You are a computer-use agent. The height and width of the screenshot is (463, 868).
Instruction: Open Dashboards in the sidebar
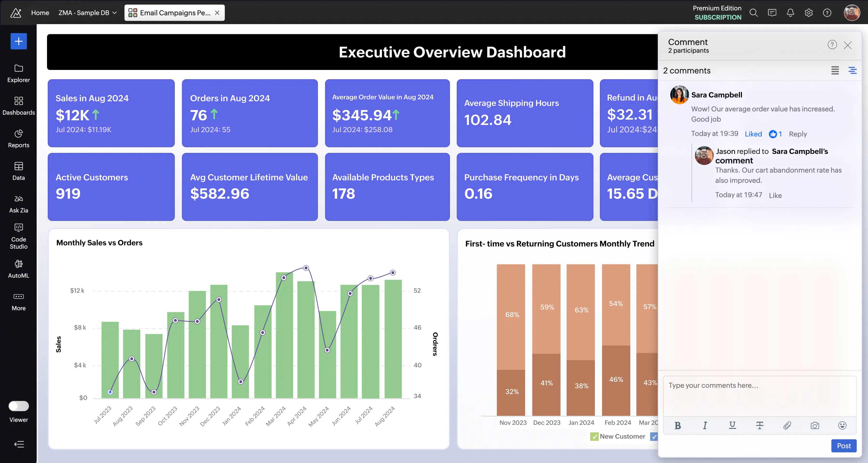click(x=19, y=106)
